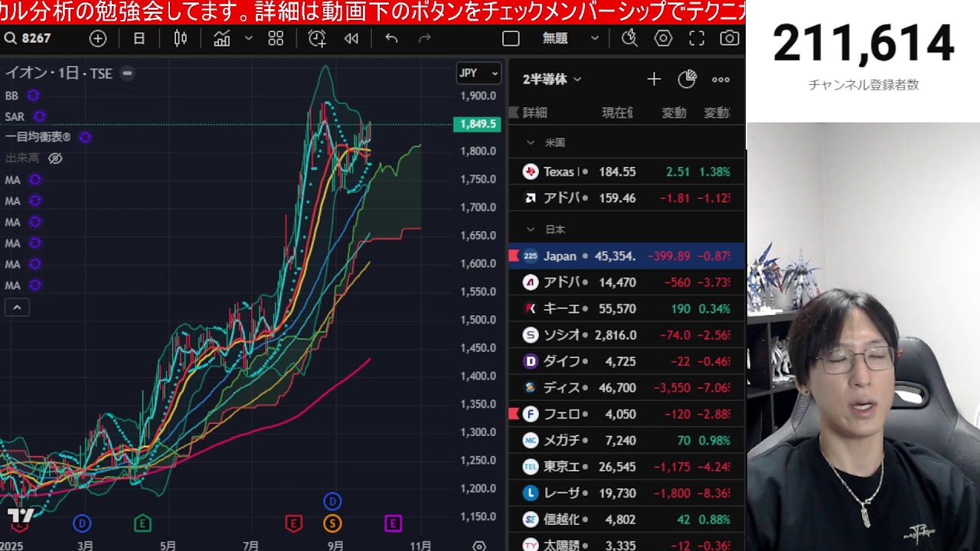Show the hidden 出来高 volume indicator
Screen dimensions: 980x551
click(55, 158)
